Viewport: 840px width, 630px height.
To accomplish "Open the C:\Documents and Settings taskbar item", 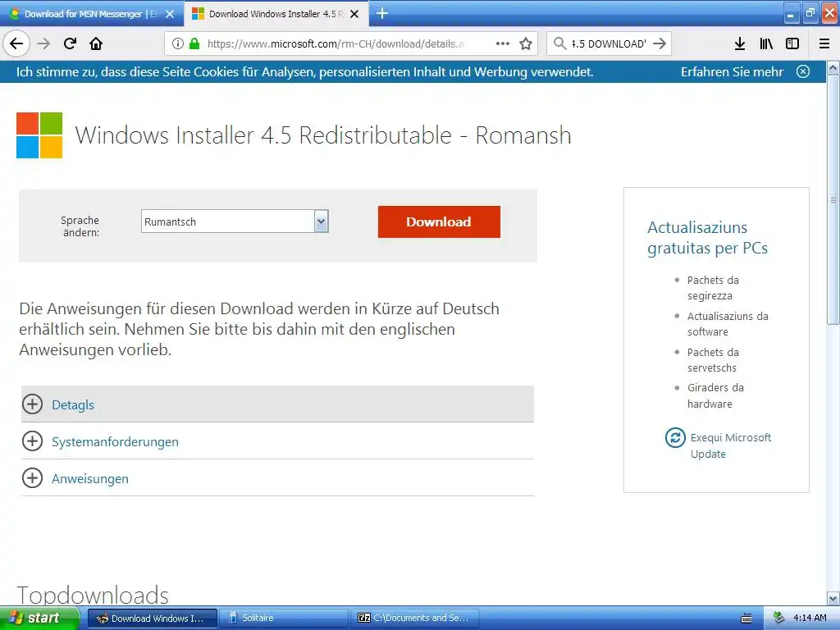I will 414,619.
